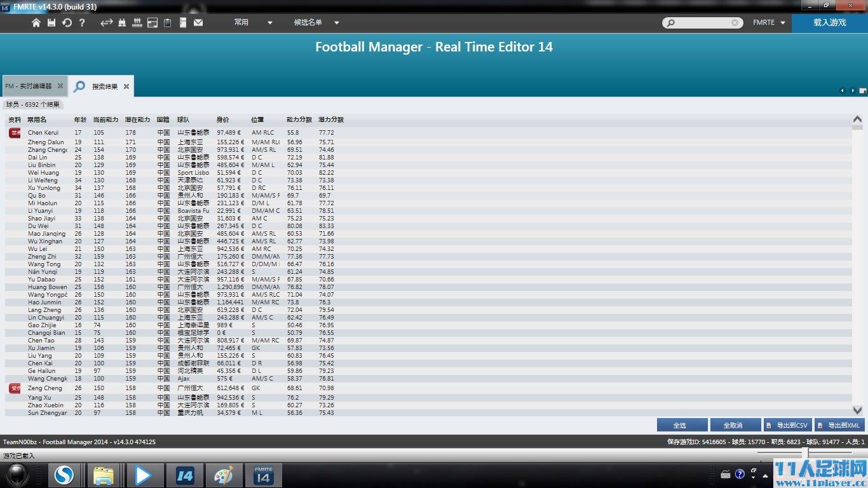This screenshot has height=488, width=868.
Task: Click the envelope mail toolbar icon
Action: pos(198,23)
